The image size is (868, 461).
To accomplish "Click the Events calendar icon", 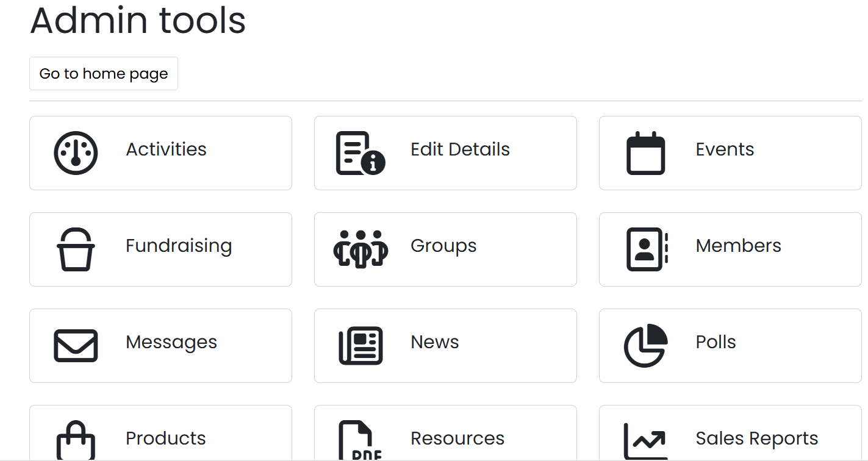I will [646, 153].
